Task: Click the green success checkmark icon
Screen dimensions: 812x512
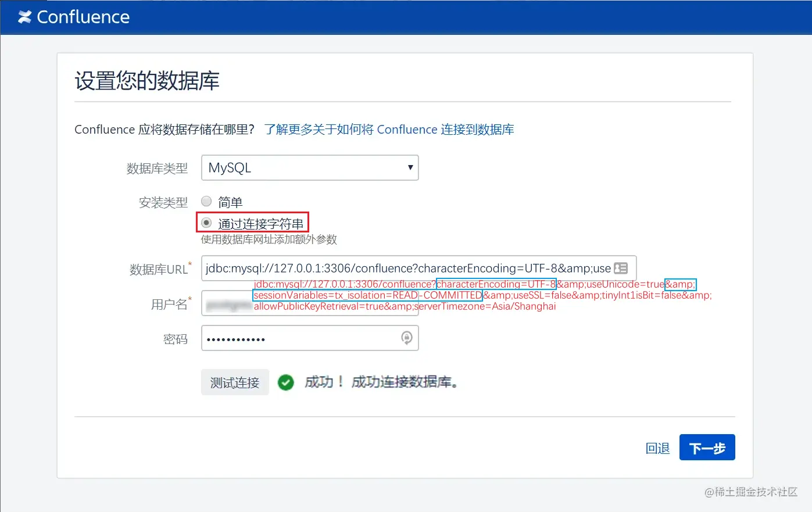Action: point(286,382)
